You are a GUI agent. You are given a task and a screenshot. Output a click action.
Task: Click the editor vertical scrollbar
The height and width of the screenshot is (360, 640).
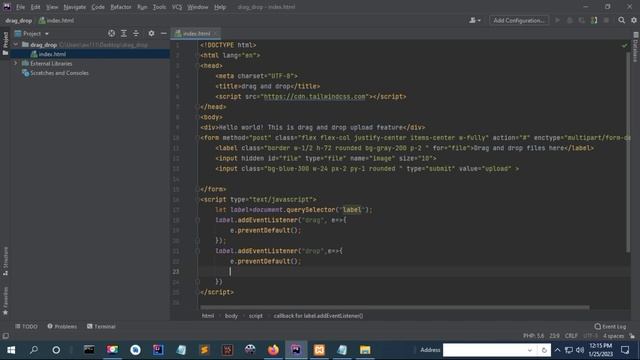tap(628, 152)
